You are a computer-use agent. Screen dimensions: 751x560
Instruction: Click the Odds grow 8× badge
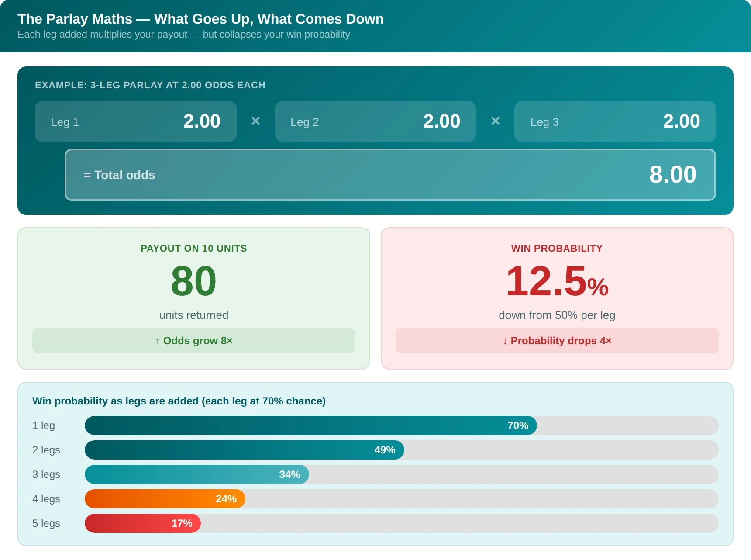pyautogui.click(x=194, y=341)
